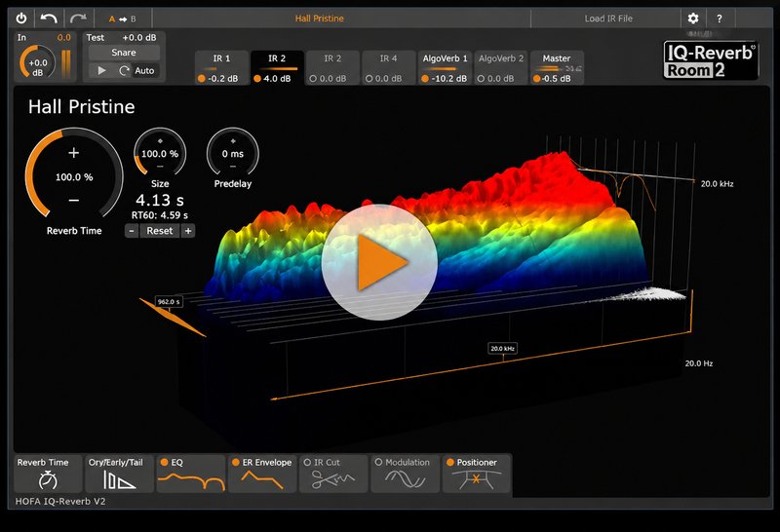
Task: Open the Modulation wave panel
Action: click(406, 474)
